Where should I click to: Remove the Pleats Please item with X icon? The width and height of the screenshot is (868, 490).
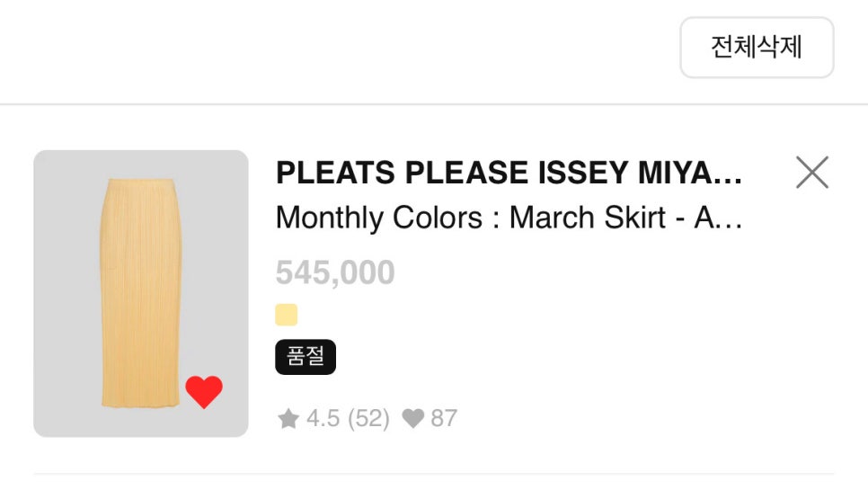(812, 173)
